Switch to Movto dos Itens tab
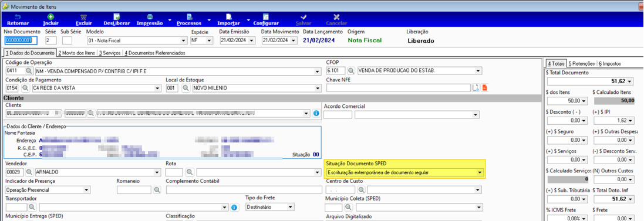This screenshot has height=221, width=644. click(x=76, y=53)
